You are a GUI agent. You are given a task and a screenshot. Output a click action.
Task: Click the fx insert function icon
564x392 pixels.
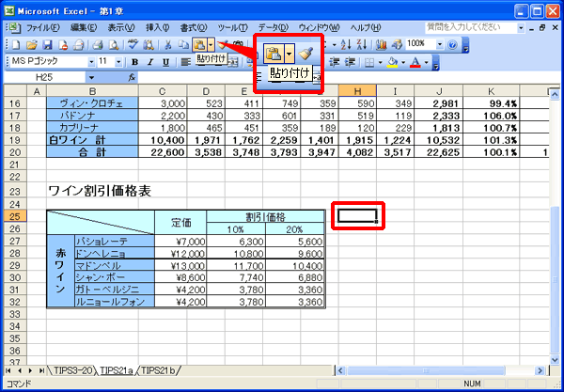point(133,77)
